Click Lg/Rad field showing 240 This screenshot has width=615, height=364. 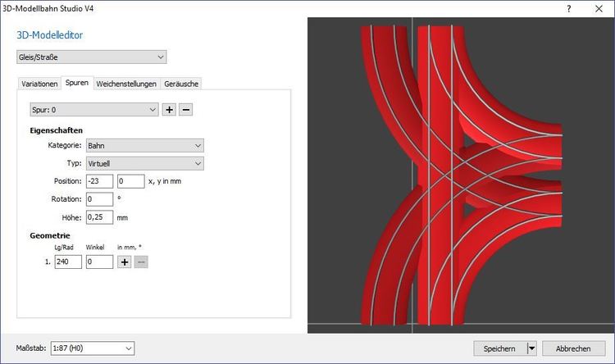pyautogui.click(x=68, y=262)
